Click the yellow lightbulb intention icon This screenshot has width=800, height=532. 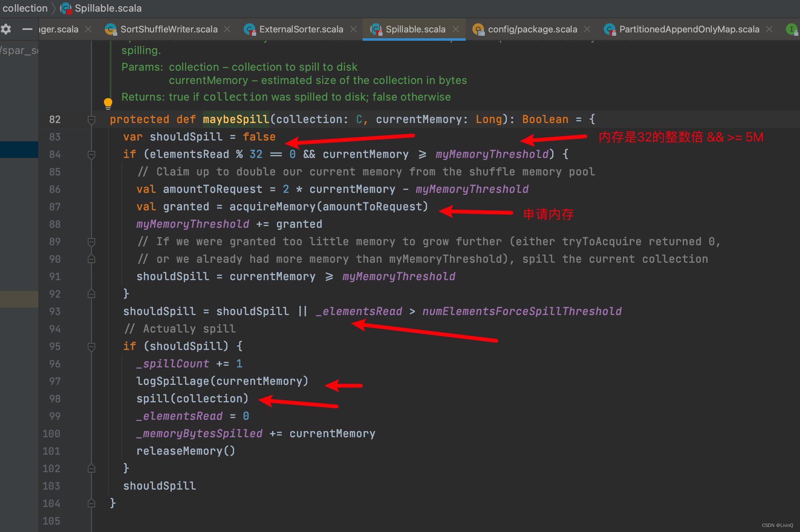[x=108, y=103]
